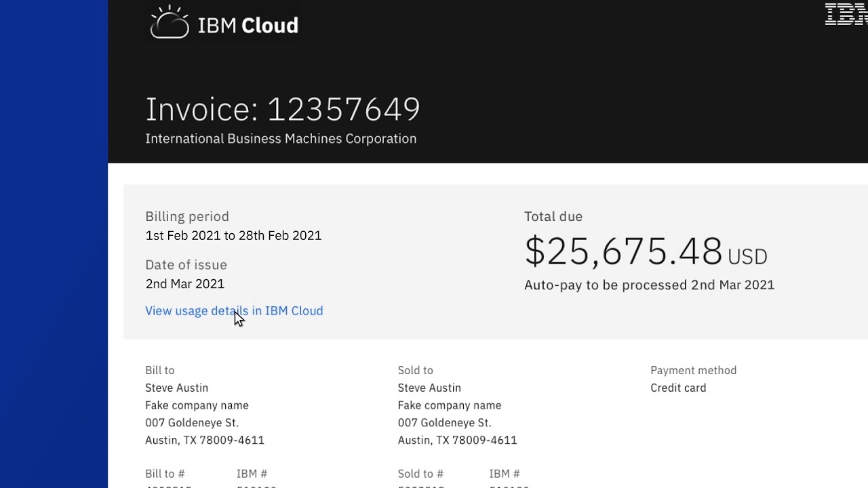
Task: Select the issue date 2nd Mar 2021
Action: (x=184, y=283)
